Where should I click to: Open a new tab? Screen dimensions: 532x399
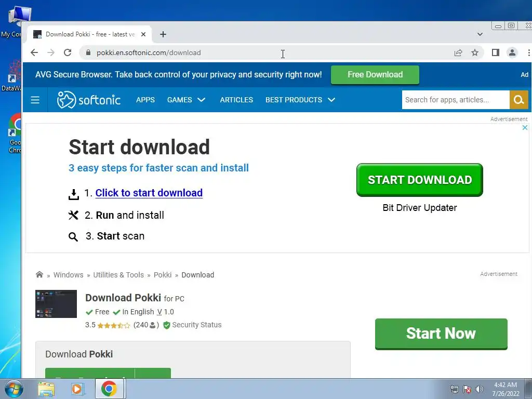[x=163, y=34]
